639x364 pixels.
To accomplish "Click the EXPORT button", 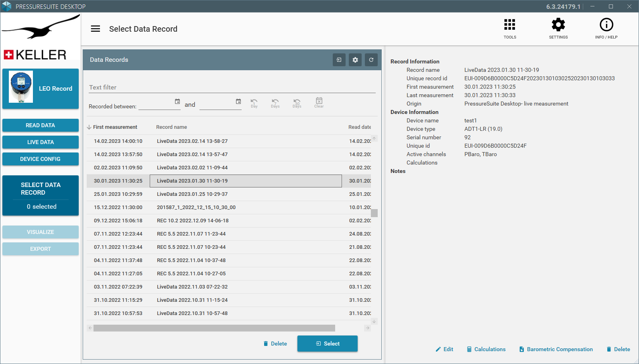I will point(41,249).
